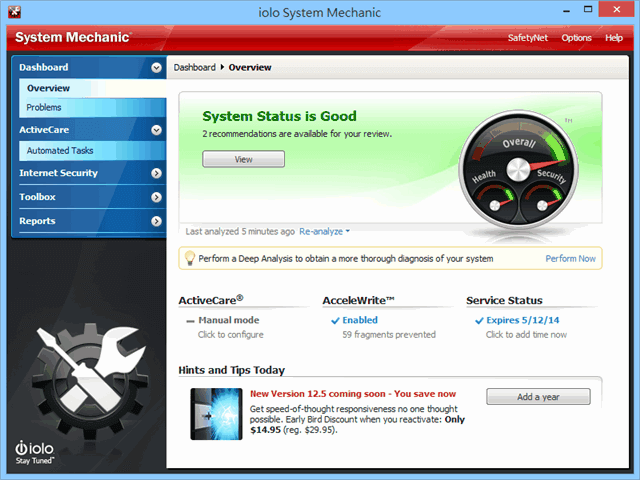Click the View recommendations button
Viewport: 640px width, 480px height.
point(244,159)
